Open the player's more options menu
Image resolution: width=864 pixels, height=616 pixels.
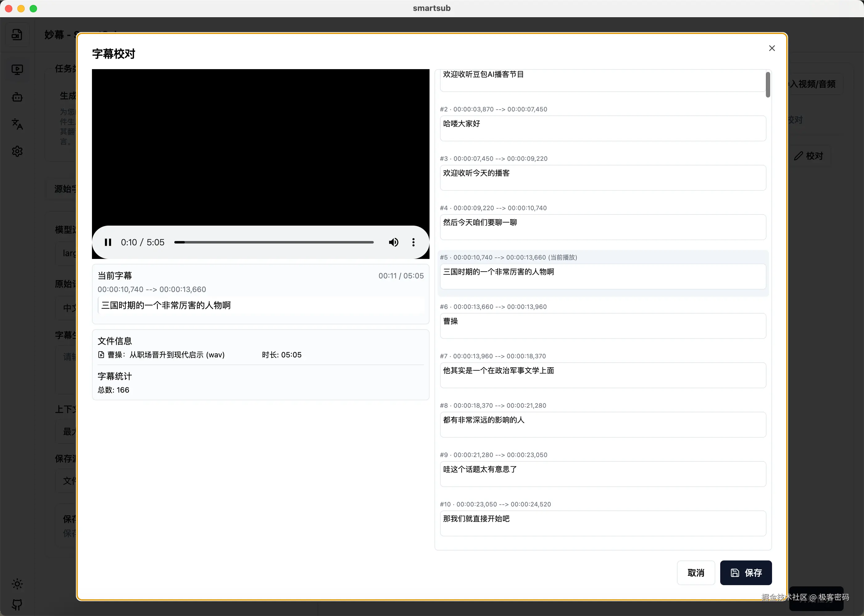(x=413, y=242)
